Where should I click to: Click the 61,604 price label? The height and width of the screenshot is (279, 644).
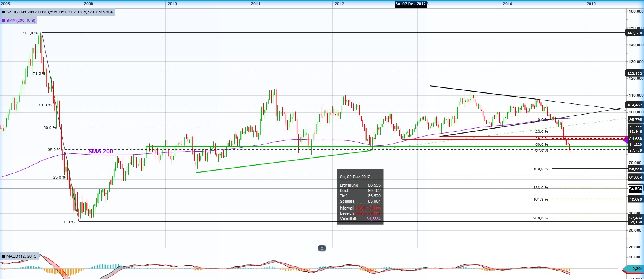click(635, 177)
